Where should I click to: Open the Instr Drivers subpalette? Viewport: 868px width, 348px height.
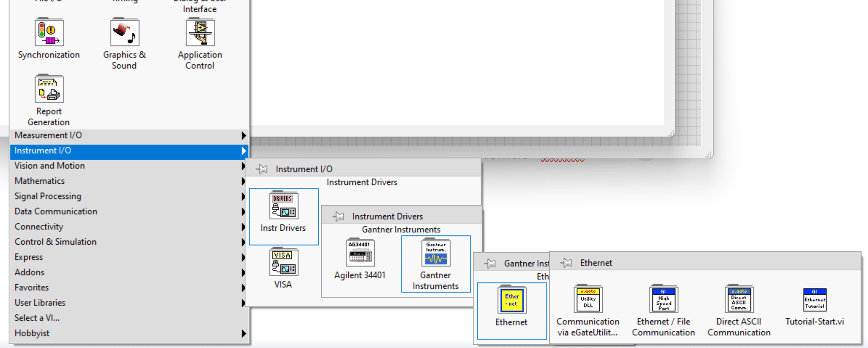tap(283, 206)
